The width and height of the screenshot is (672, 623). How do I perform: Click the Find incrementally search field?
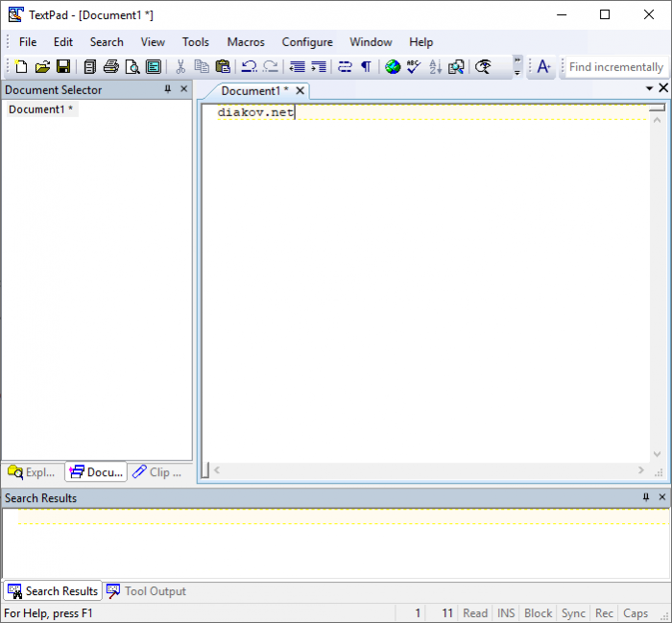pyautogui.click(x=615, y=67)
